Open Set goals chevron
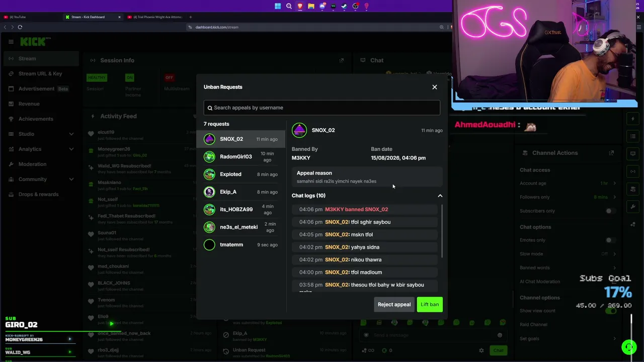The image size is (644, 362). point(614,338)
